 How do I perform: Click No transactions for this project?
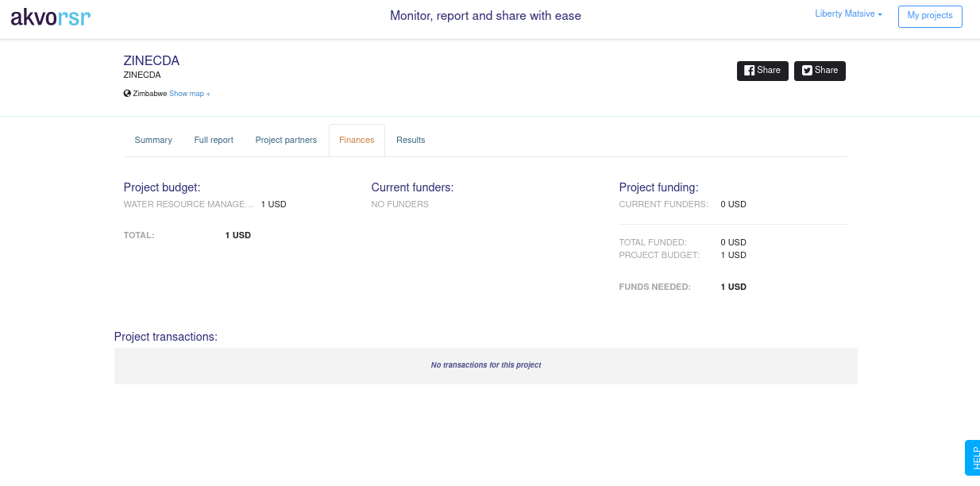486,365
